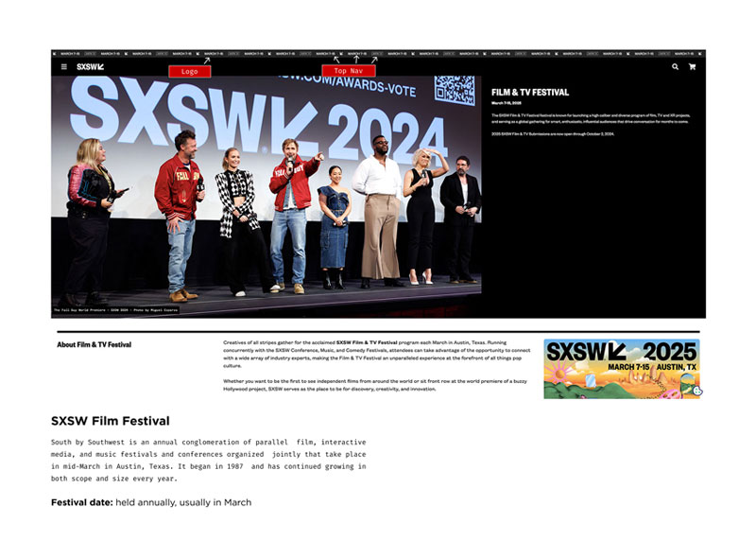Open the hamburger navigation menu
The width and height of the screenshot is (756, 558).
(63, 68)
